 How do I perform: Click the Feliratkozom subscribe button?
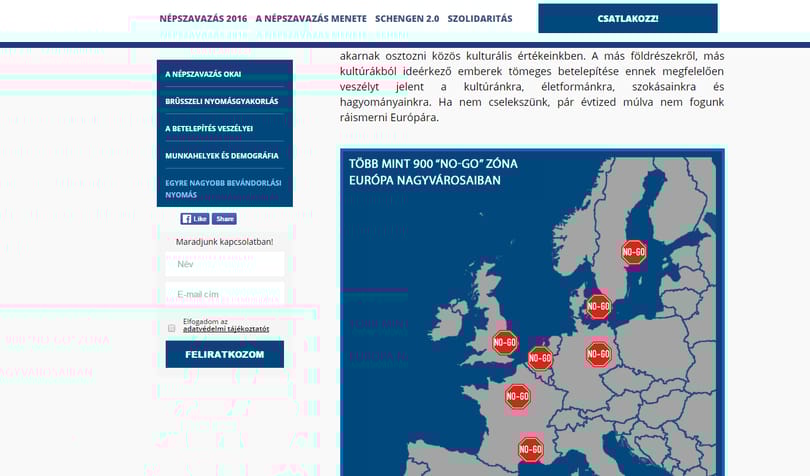225,355
